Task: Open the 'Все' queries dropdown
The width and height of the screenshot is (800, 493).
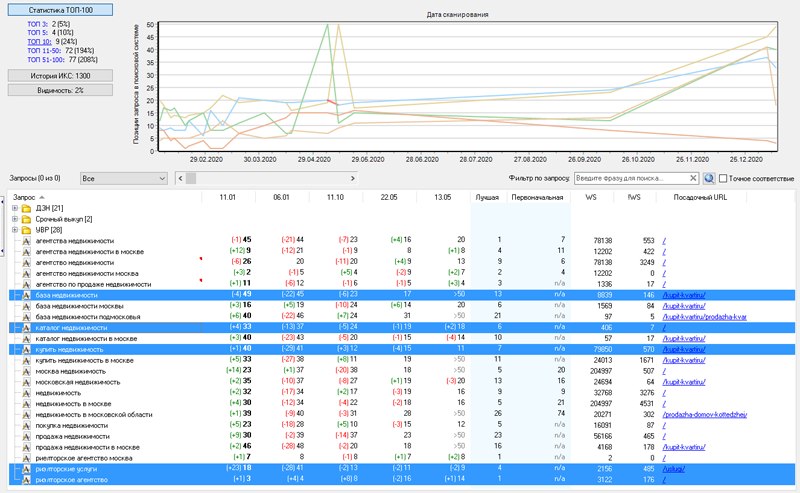Action: click(125, 178)
